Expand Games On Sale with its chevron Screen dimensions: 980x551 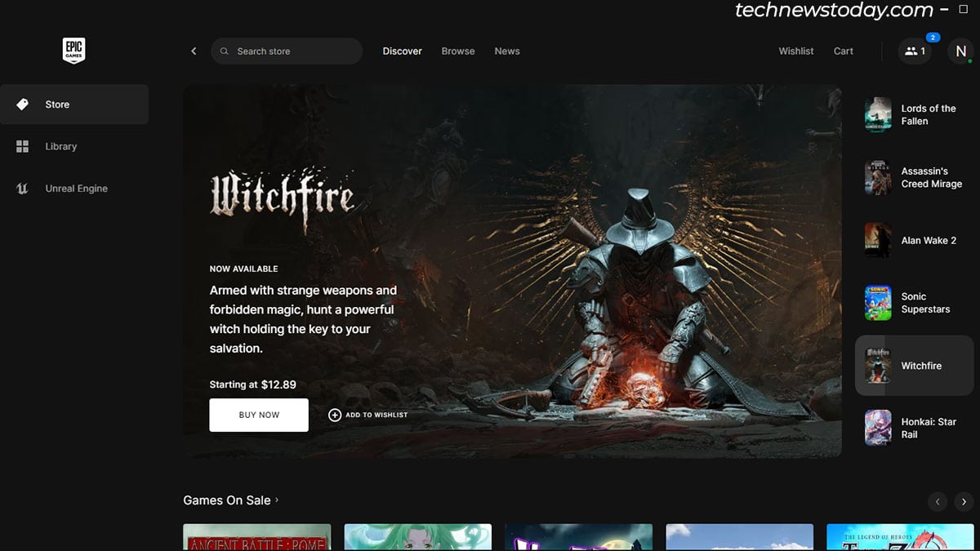[277, 500]
